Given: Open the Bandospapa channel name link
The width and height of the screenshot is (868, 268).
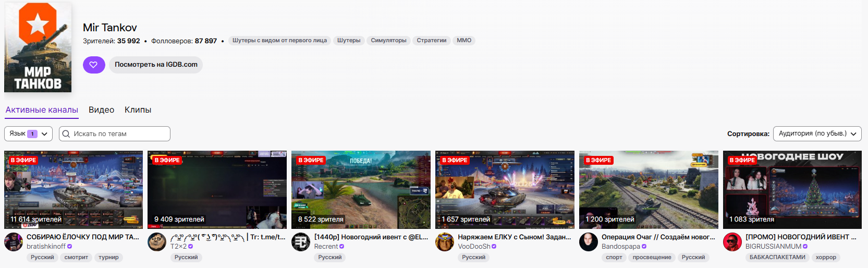Looking at the screenshot, I should click(621, 246).
